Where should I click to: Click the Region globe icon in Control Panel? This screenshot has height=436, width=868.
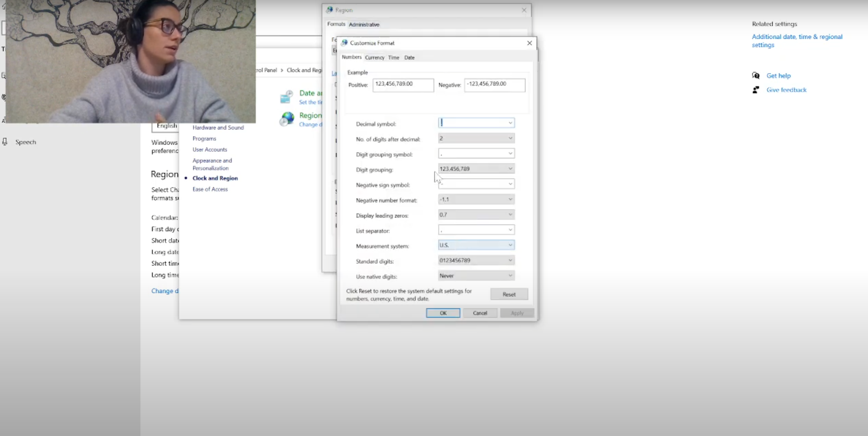coord(287,119)
